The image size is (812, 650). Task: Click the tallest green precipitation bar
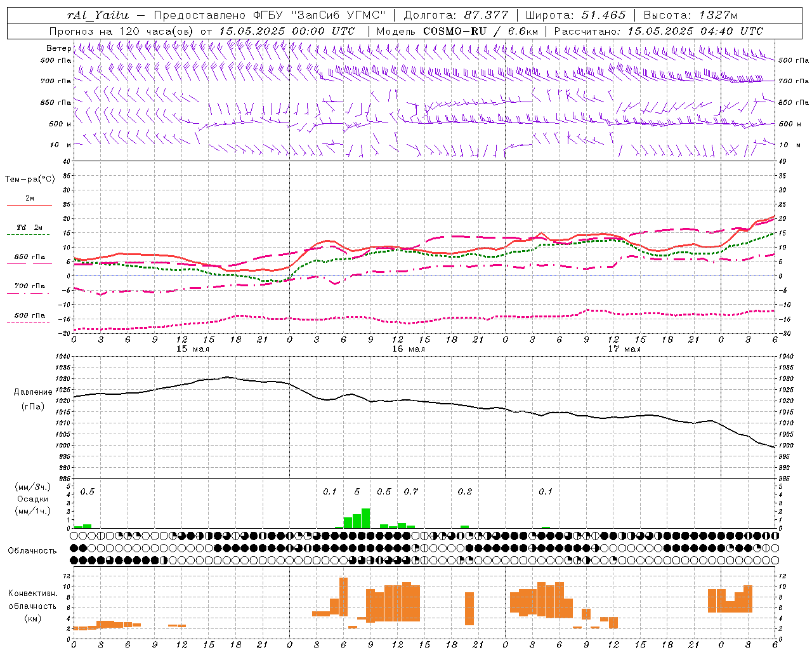pyautogui.click(x=365, y=519)
